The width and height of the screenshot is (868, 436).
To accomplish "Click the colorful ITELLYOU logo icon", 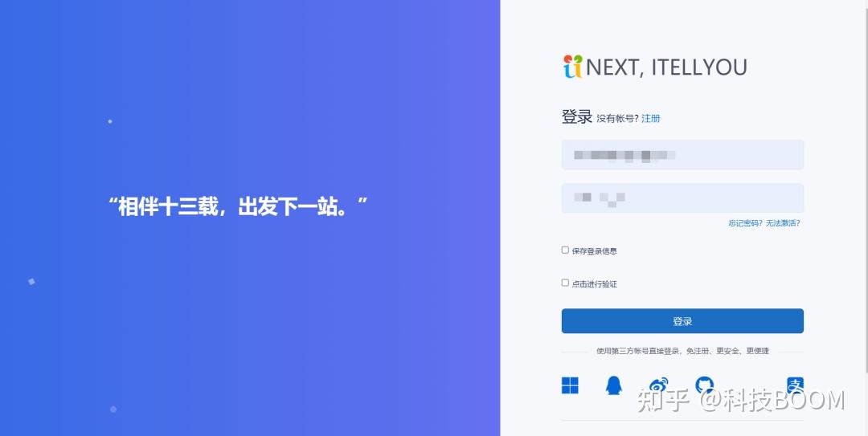I will click(573, 67).
